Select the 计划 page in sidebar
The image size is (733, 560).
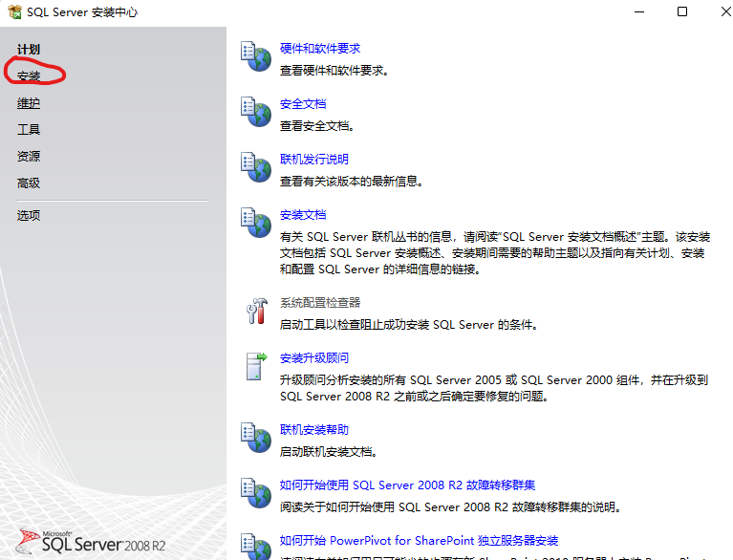pos(29,50)
